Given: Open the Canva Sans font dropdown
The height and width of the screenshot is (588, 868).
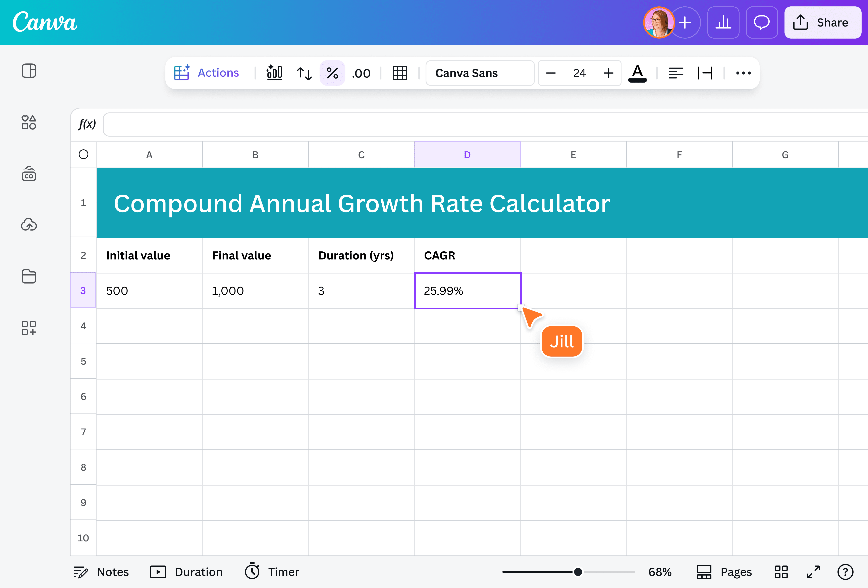Looking at the screenshot, I should [x=480, y=73].
